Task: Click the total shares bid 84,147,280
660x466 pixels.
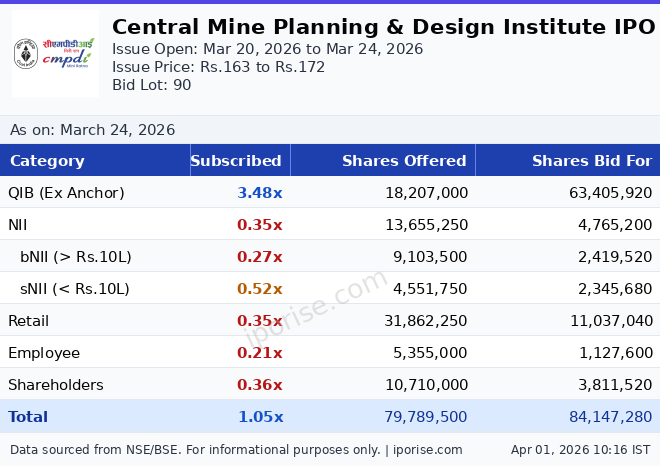Action: coord(608,417)
